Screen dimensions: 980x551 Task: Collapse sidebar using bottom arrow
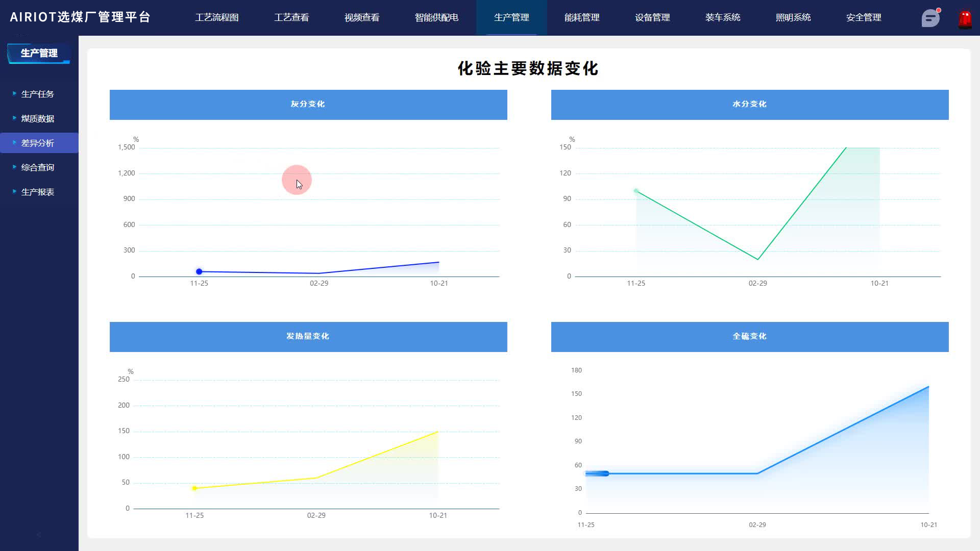point(39,534)
